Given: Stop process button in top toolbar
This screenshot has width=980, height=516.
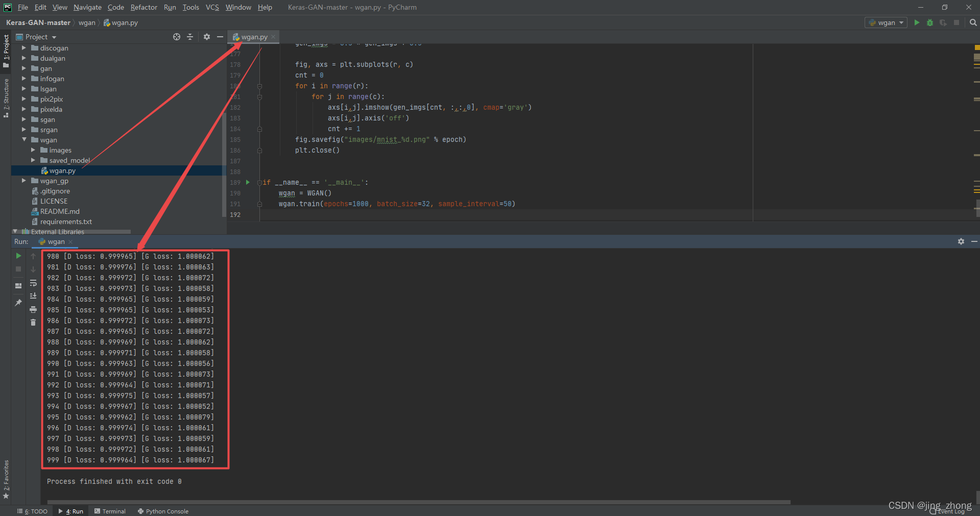Looking at the screenshot, I should [957, 22].
